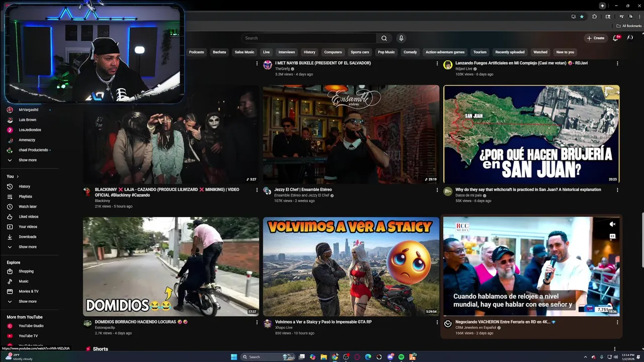Open the Amenazzy subscription channel

point(27,140)
